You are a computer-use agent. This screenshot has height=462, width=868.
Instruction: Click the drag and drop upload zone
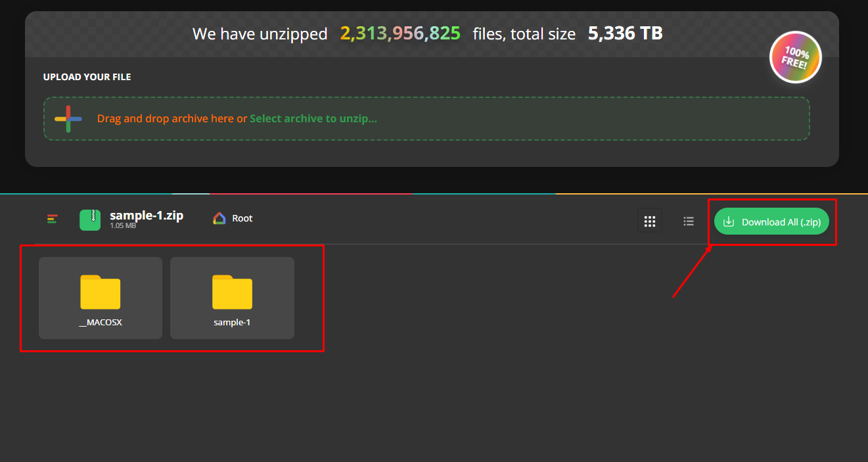point(427,118)
